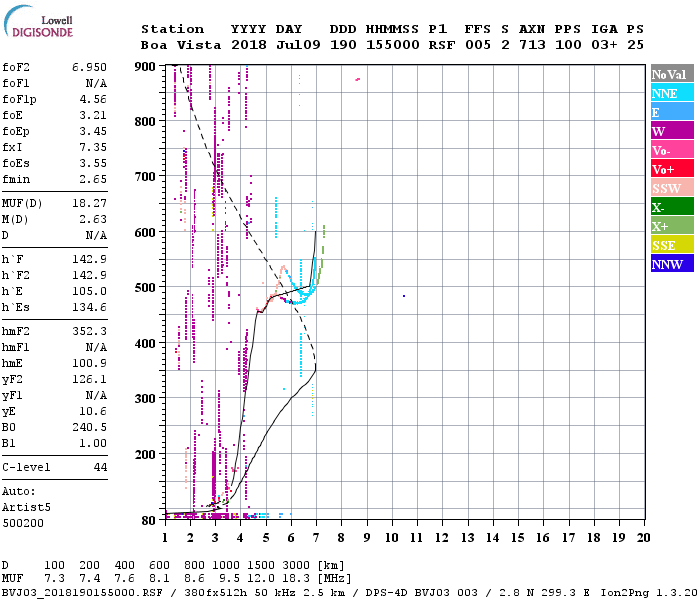
Task: Click the BVJO3_2018190155000.RSF file name
Action: [x=82, y=593]
